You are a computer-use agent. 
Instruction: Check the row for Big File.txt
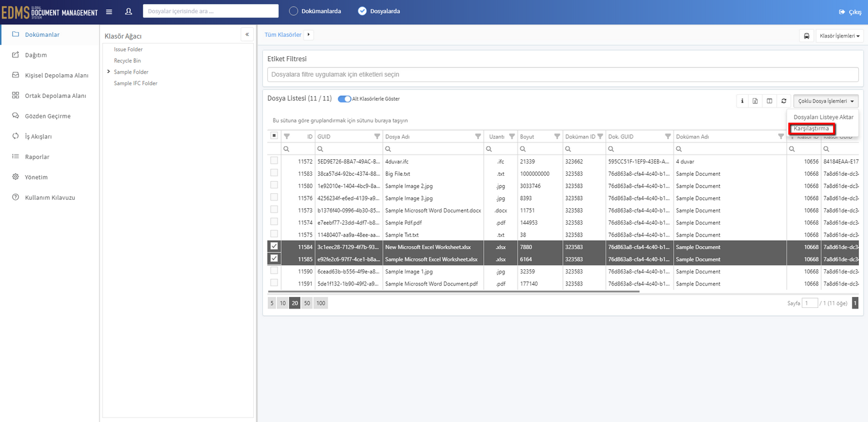tap(274, 173)
